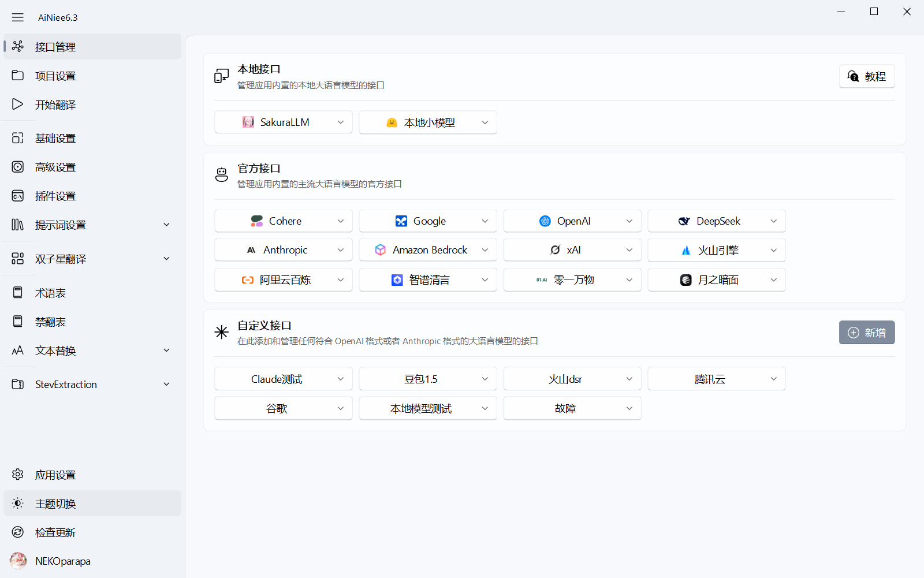Open 应用设置 label in sidebar
Screen dimensions: 924x578
tap(55, 475)
